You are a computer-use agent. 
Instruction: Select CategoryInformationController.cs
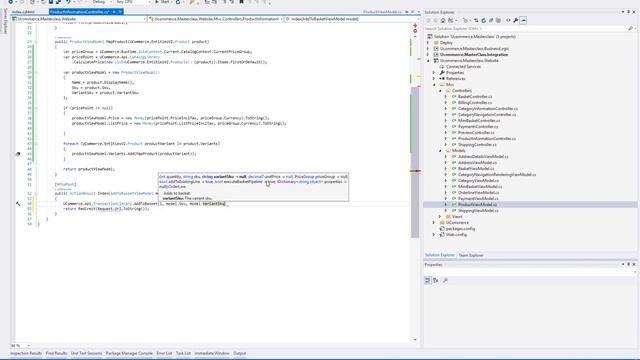click(488, 109)
